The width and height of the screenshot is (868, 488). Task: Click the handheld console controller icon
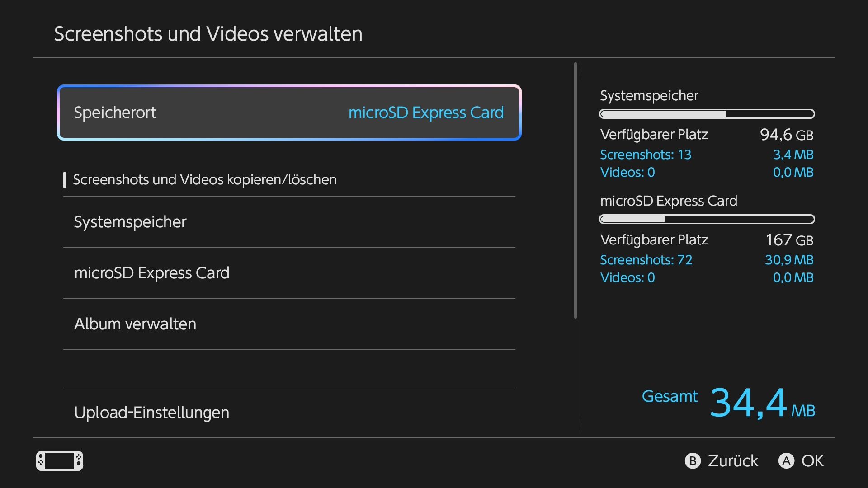tap(60, 461)
